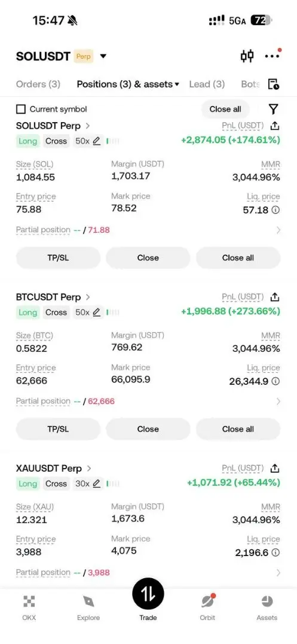Expand the SOLUSDT symbol dropdown arrow
Image resolution: width=297 pixels, height=644 pixels.
pyautogui.click(x=103, y=56)
